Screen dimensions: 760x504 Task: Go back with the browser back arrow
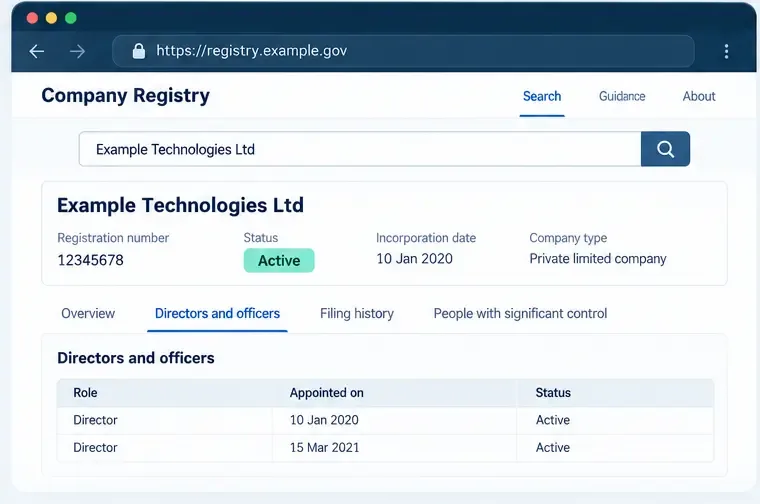[x=37, y=51]
